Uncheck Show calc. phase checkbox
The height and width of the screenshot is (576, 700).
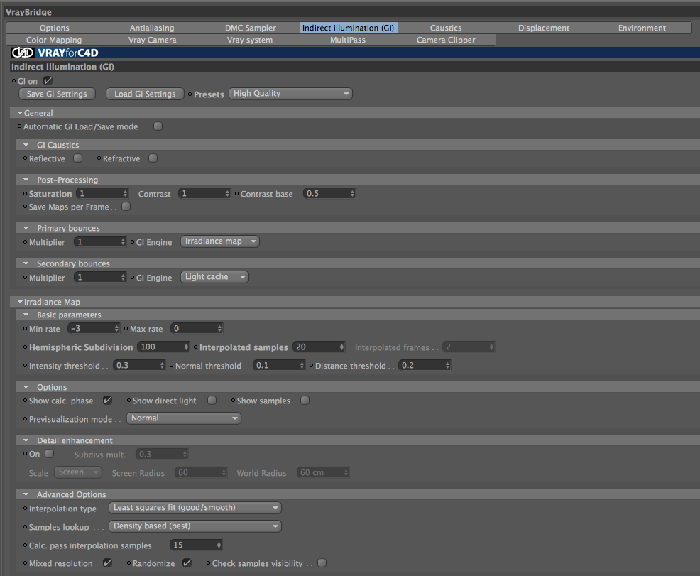pos(107,400)
